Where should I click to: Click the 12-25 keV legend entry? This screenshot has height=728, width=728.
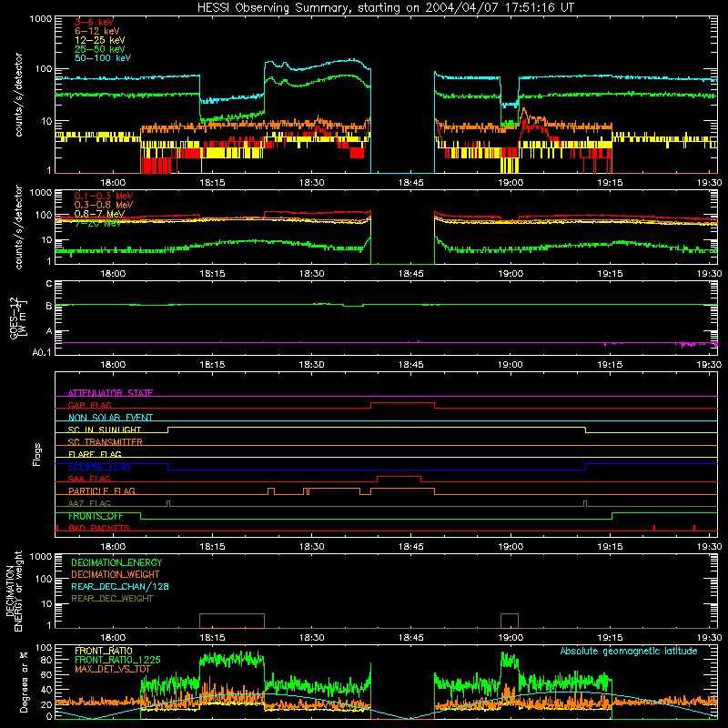(x=99, y=40)
